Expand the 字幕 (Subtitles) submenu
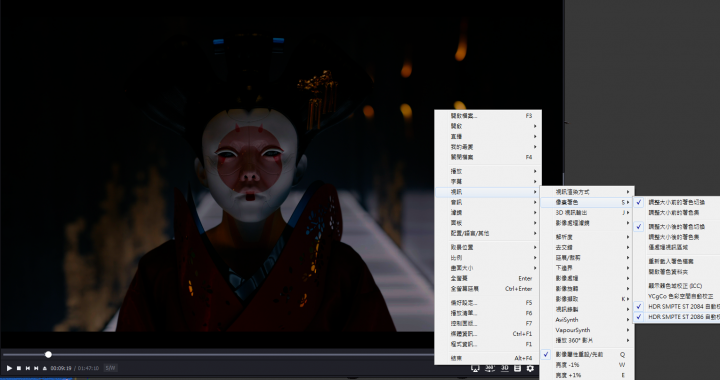720x380 pixels. pos(488,181)
